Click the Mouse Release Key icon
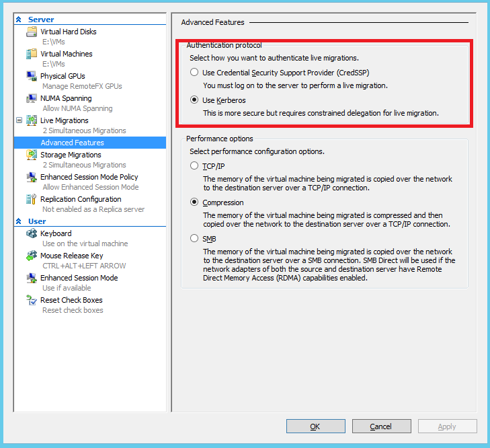This screenshot has width=490, height=448. pyautogui.click(x=32, y=256)
